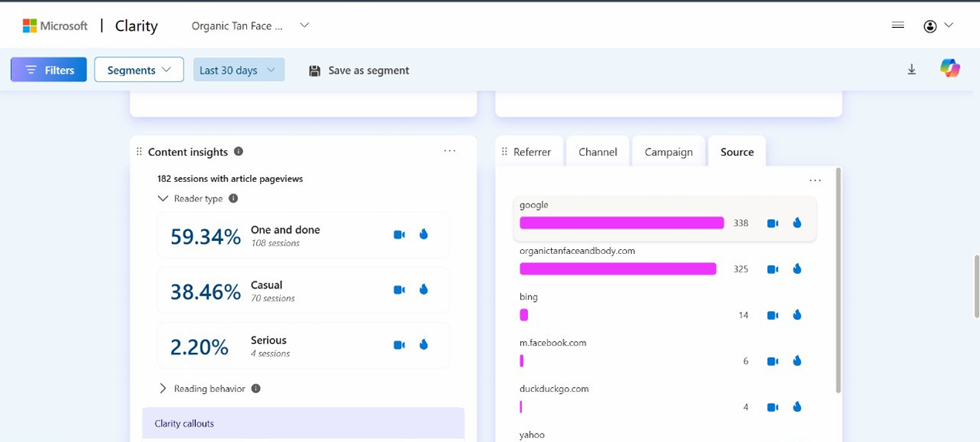The width and height of the screenshot is (980, 442).
Task: Click Reader type info icon
Action: [233, 198]
